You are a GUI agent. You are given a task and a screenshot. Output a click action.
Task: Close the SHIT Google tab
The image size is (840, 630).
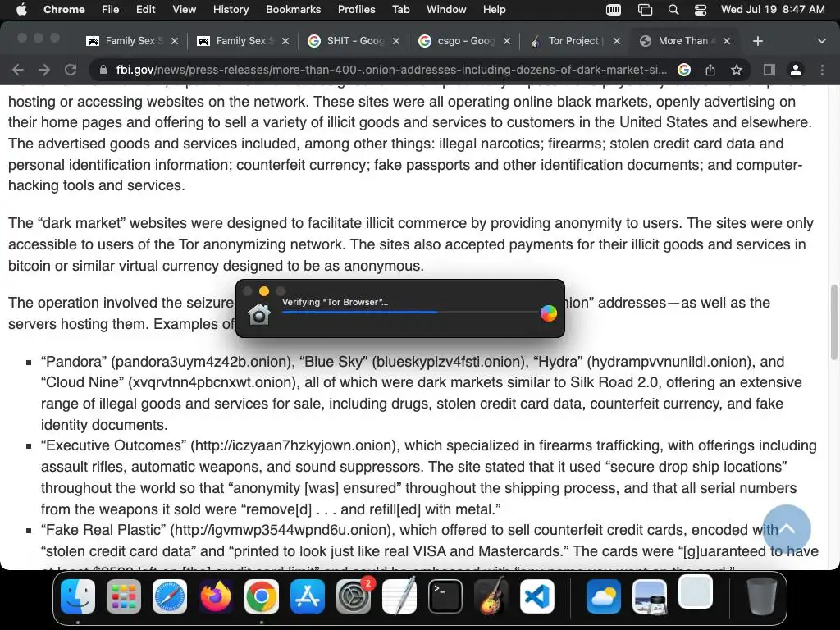point(396,41)
